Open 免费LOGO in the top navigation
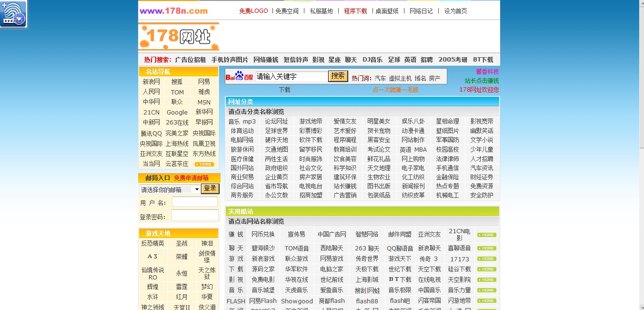 coord(253,11)
